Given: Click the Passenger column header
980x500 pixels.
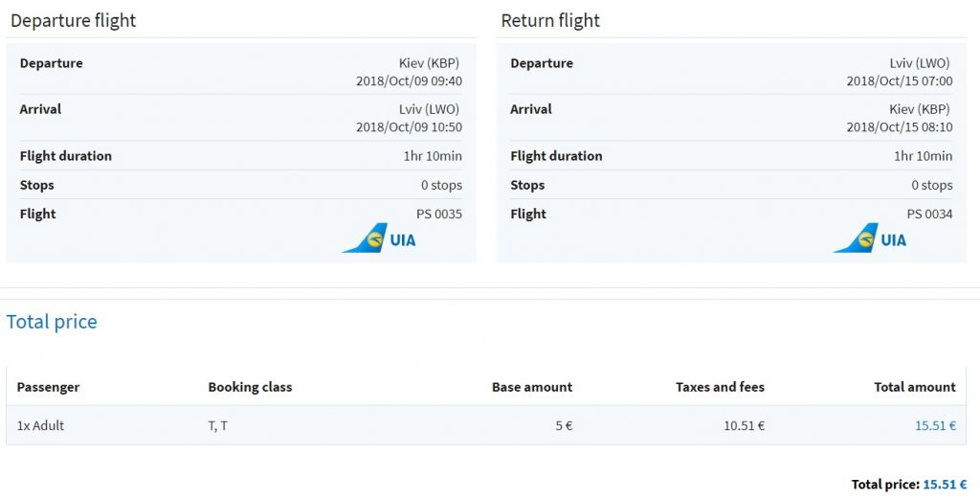Looking at the screenshot, I should coord(48,387).
